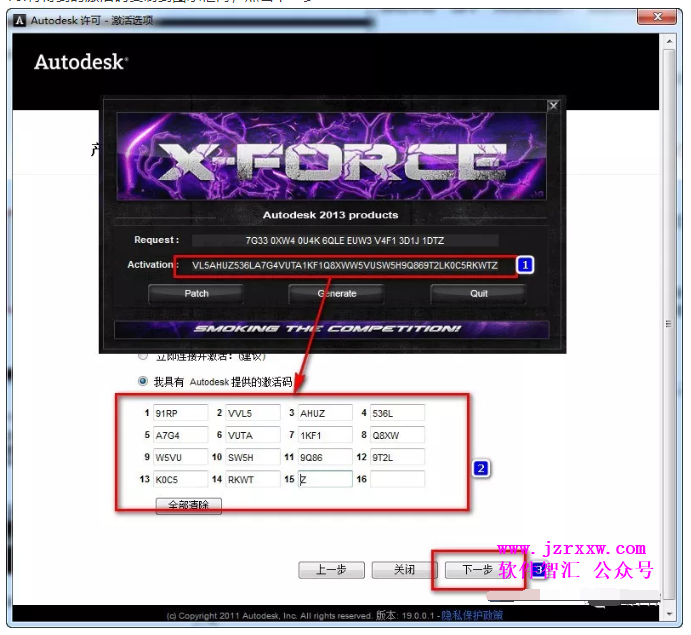Image resolution: width=691 pixels, height=635 pixels.
Task: Click activation field 10 containing SW5H
Action: (x=253, y=457)
